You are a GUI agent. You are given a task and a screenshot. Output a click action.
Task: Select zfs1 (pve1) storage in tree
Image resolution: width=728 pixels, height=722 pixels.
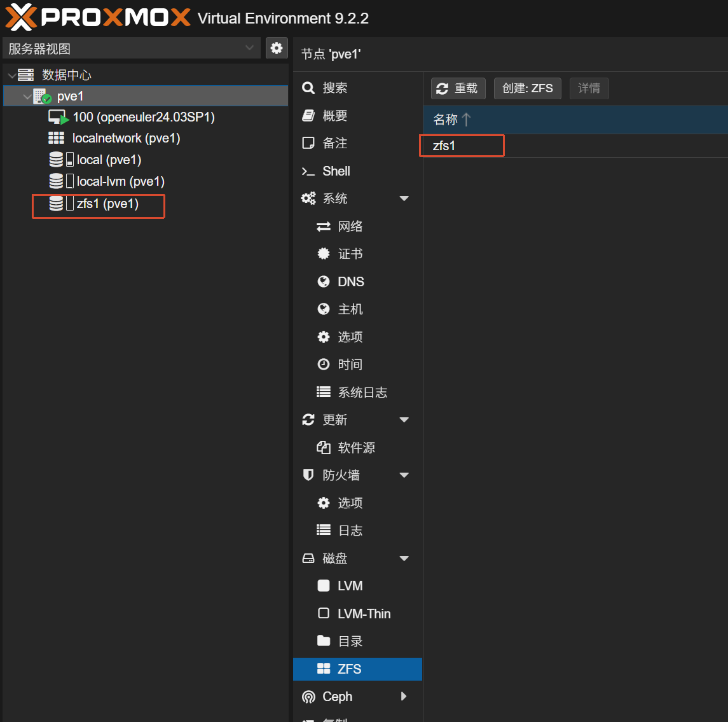[94, 204]
